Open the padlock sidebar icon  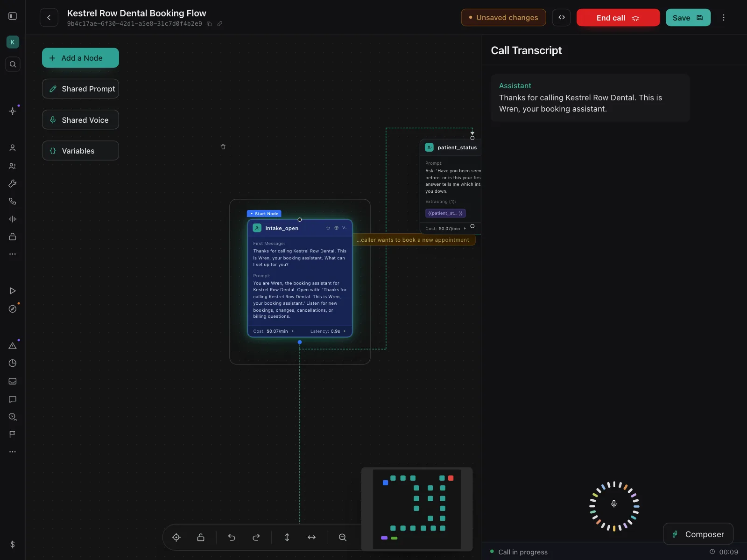13,237
